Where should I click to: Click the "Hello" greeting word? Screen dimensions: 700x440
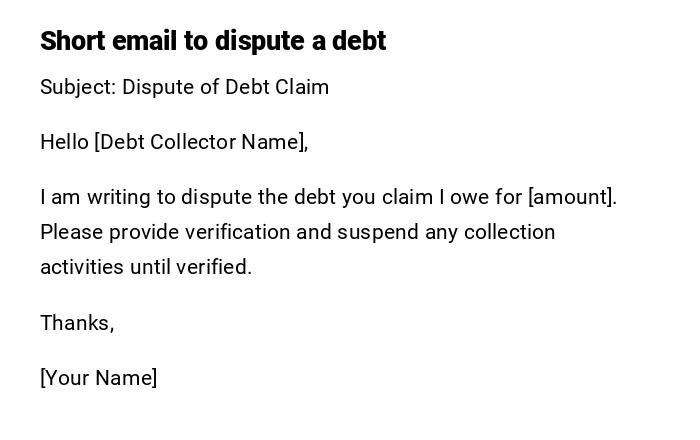pyautogui.click(x=64, y=142)
